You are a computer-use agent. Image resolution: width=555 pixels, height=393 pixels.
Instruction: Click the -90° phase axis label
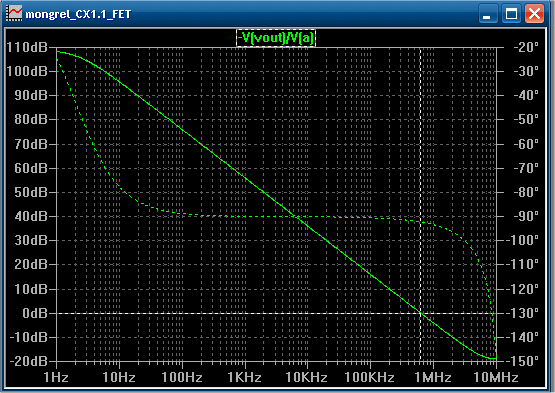point(526,216)
